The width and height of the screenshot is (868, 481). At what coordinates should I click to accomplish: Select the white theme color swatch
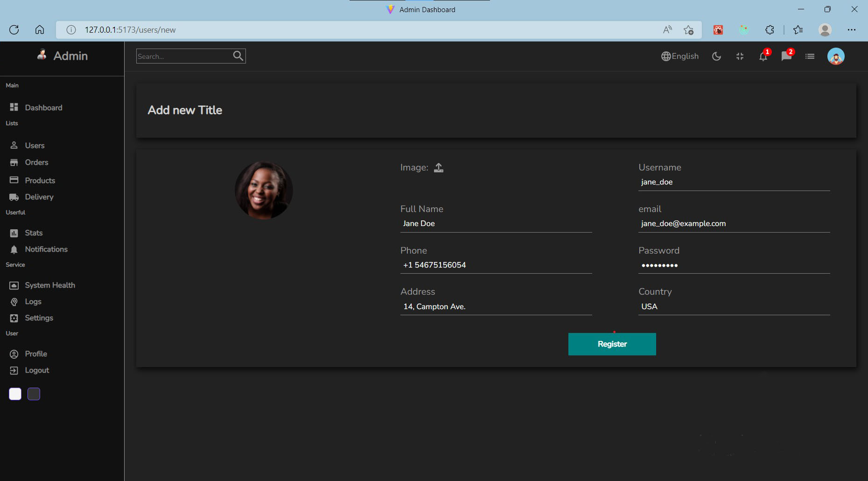point(15,394)
